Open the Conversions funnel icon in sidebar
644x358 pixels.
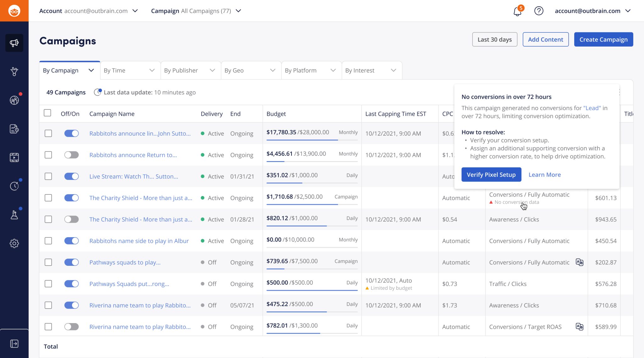tap(14, 72)
